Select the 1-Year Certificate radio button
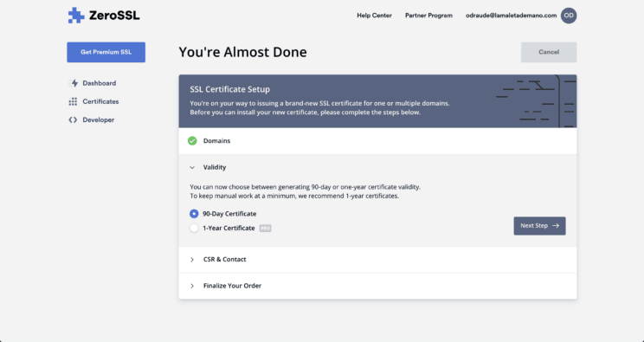Screen dimensions: 644x342 (194, 228)
